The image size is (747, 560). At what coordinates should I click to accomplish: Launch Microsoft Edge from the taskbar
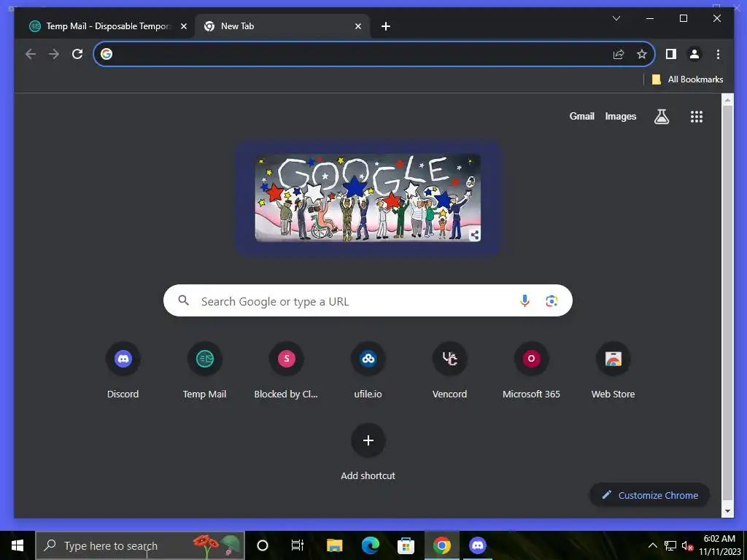point(370,545)
